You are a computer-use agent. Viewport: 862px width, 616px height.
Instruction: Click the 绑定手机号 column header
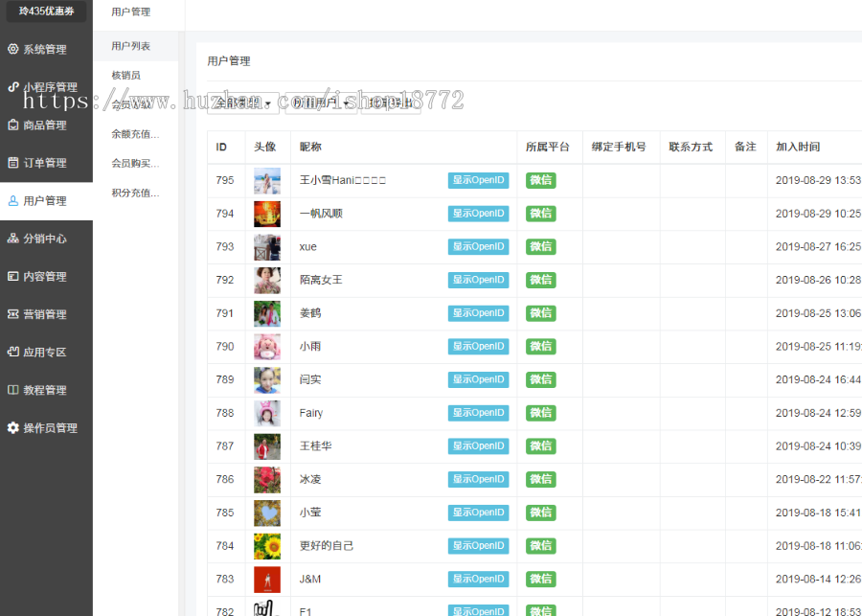pos(619,147)
